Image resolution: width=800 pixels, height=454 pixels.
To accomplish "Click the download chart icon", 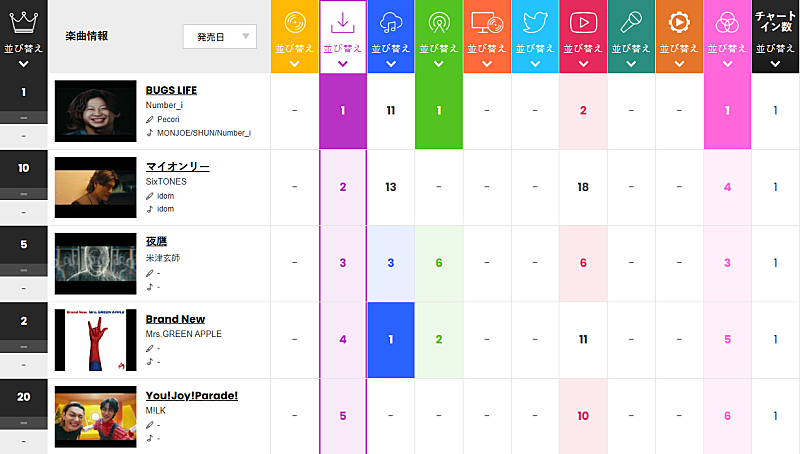I will pos(343,23).
